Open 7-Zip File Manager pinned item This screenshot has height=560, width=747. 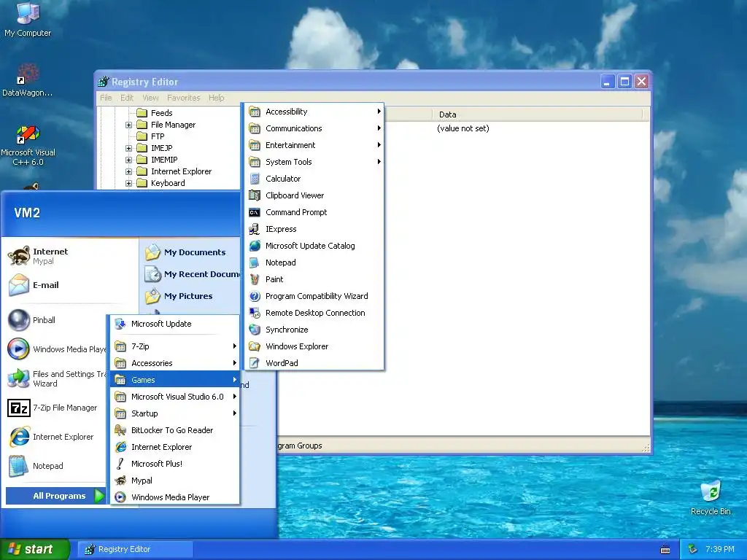tap(56, 408)
